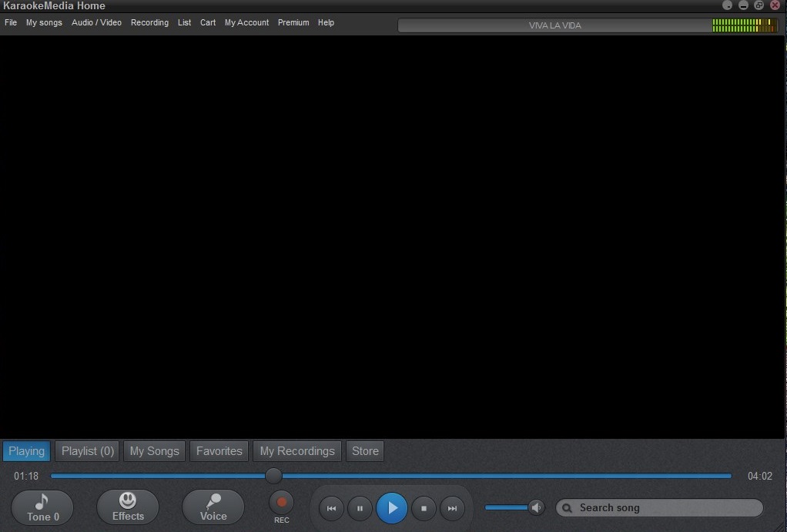Screen dimensions: 787x532
Task: Open the Store tab
Action: (364, 451)
